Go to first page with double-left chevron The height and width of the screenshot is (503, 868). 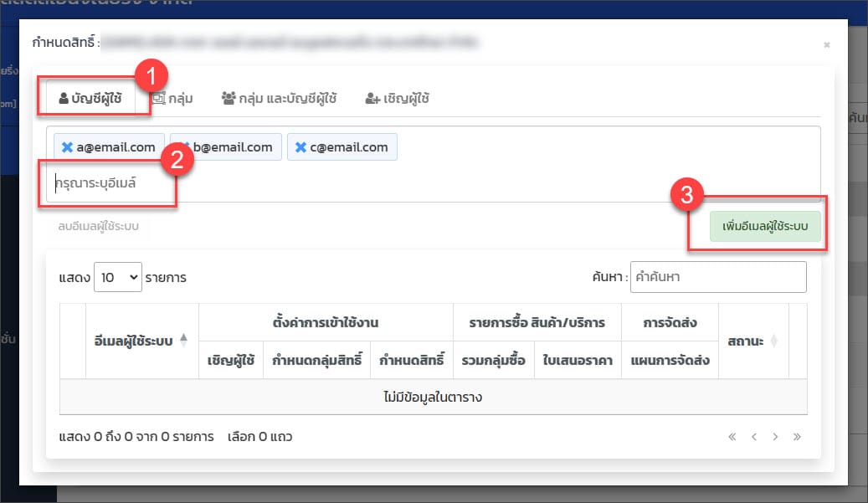coord(732,437)
